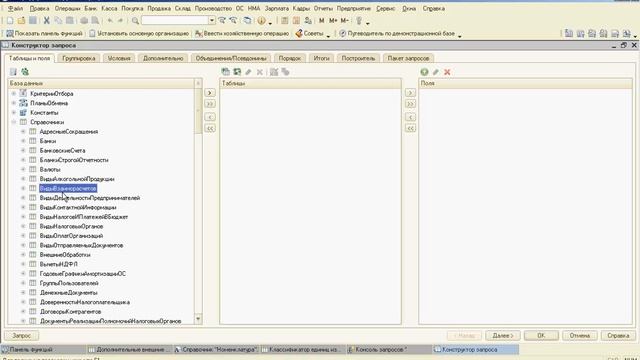Click Показать панель функций toolbar button
Screen dimensions: 640x360
(44, 33)
